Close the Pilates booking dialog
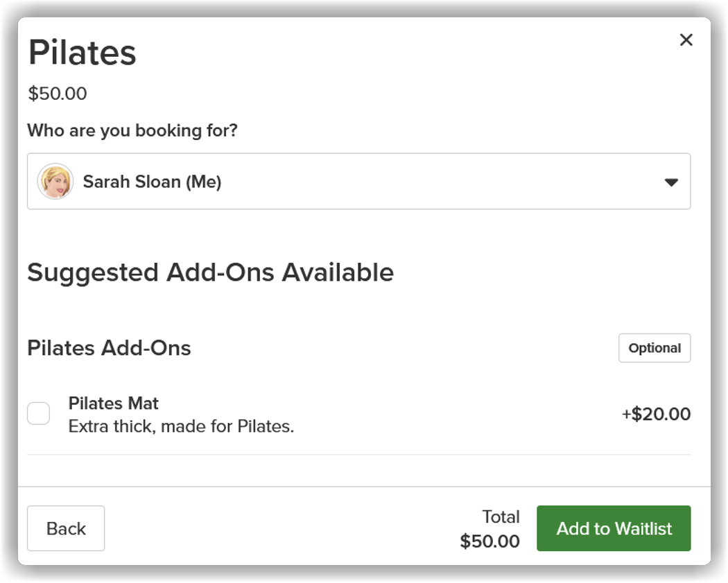The height and width of the screenshot is (583, 728). click(x=686, y=40)
